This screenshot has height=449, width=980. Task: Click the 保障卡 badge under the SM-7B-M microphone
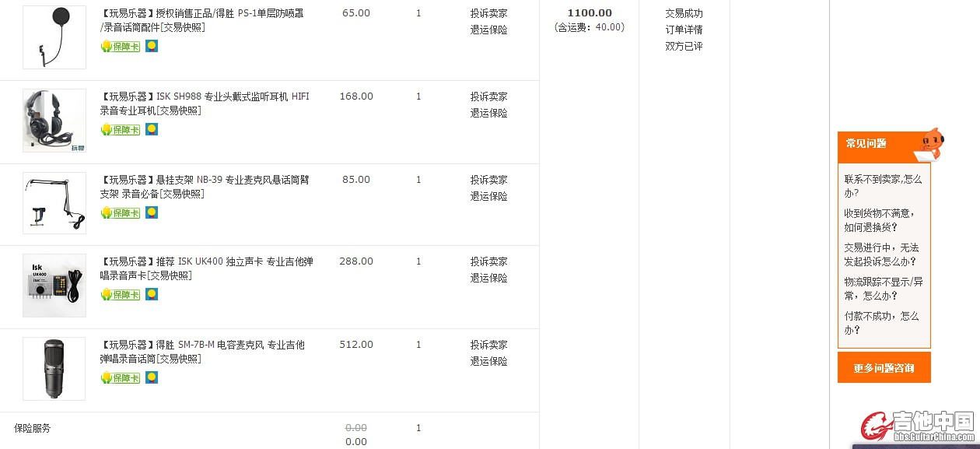coord(121,378)
